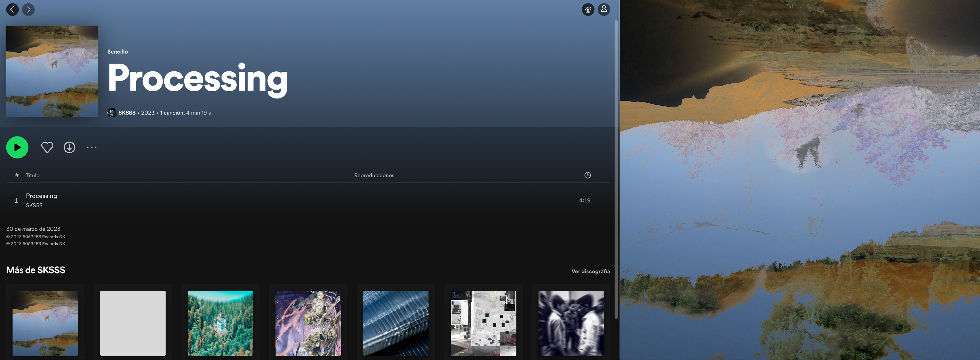Open the purple and gold abstract album thumbnail

click(308, 324)
